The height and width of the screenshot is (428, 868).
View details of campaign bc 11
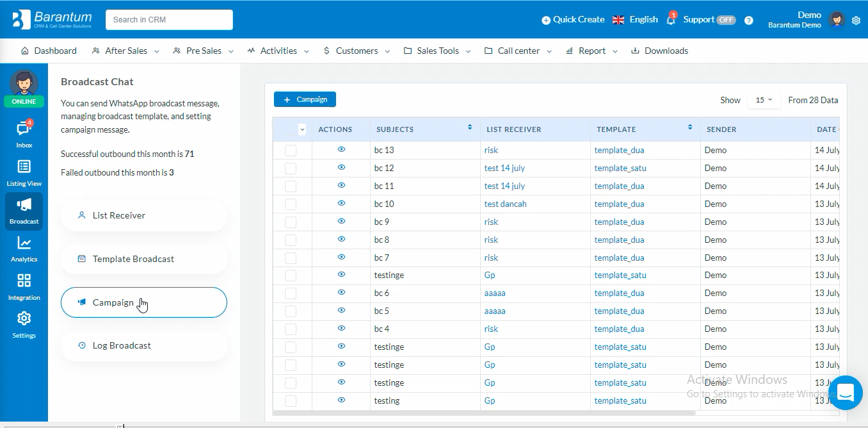click(341, 185)
